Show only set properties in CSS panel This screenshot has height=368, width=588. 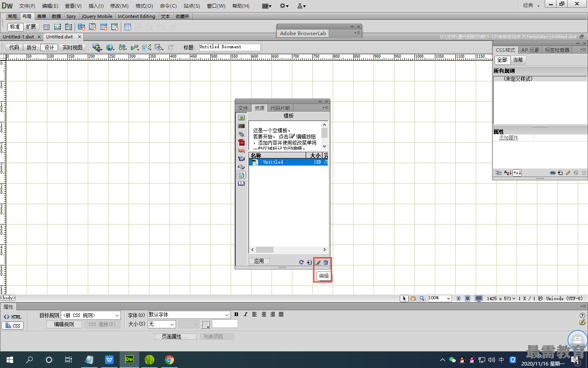tap(517, 173)
